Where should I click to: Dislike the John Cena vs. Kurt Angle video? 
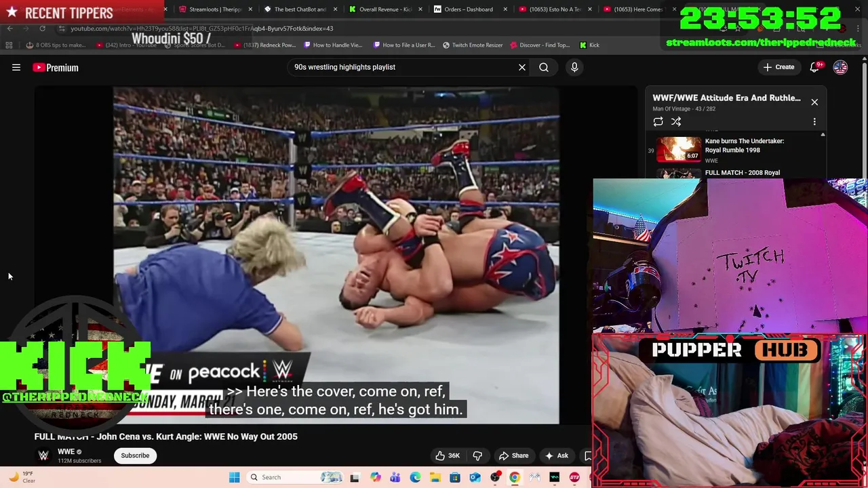point(477,455)
